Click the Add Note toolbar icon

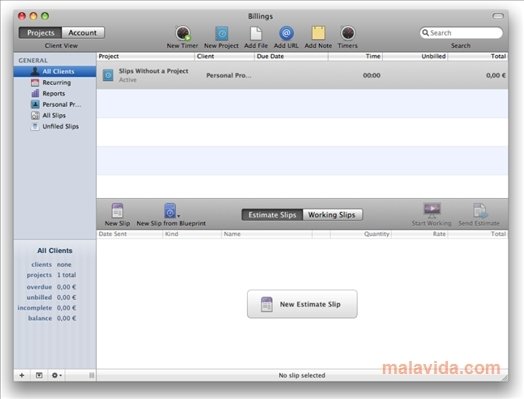(x=318, y=33)
